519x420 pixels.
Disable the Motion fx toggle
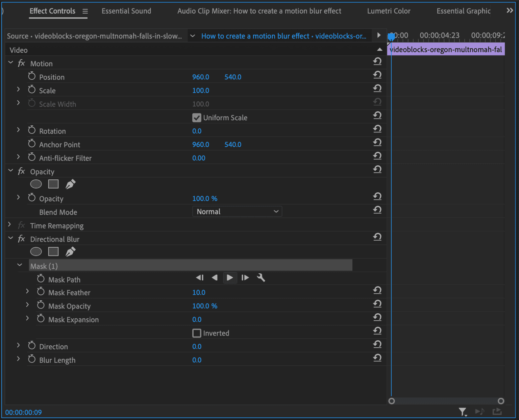21,63
